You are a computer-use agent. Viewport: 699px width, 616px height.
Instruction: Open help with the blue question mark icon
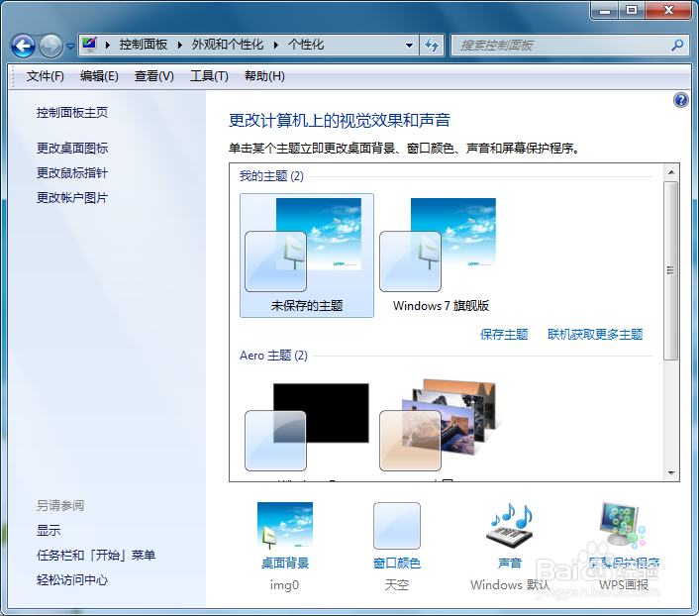click(x=681, y=100)
